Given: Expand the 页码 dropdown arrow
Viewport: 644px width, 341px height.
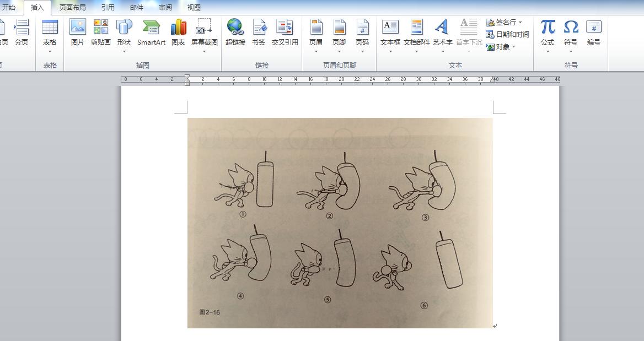Looking at the screenshot, I should (x=362, y=52).
